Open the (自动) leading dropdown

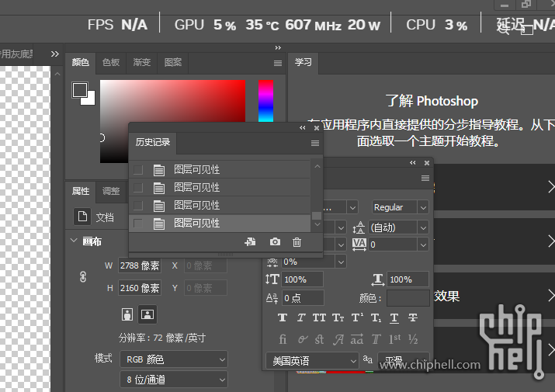click(423, 227)
